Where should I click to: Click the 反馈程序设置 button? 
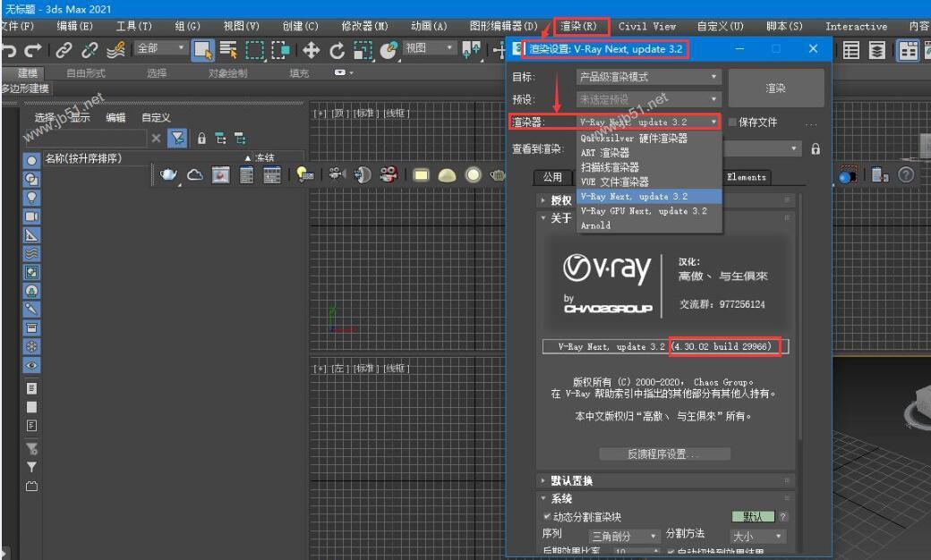click(x=662, y=454)
